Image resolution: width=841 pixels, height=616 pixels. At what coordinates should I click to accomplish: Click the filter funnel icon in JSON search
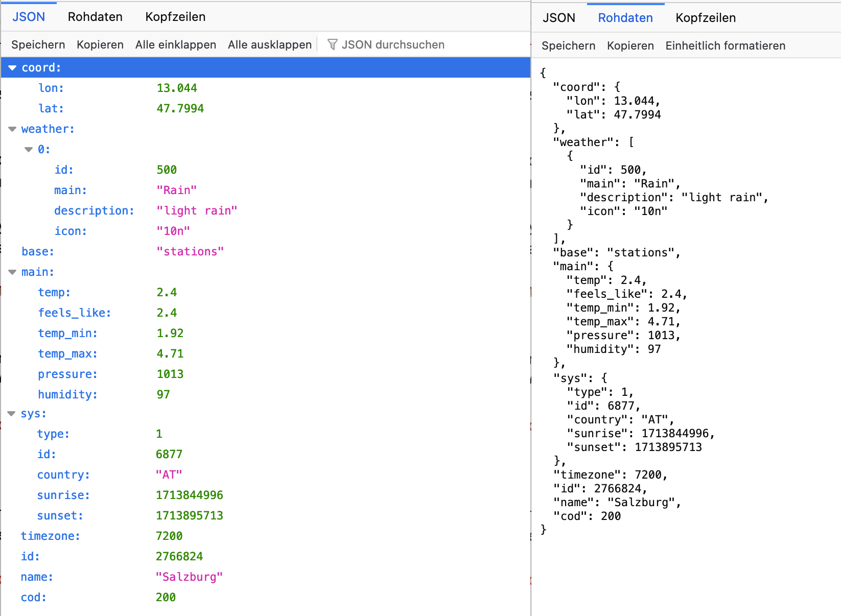point(332,45)
